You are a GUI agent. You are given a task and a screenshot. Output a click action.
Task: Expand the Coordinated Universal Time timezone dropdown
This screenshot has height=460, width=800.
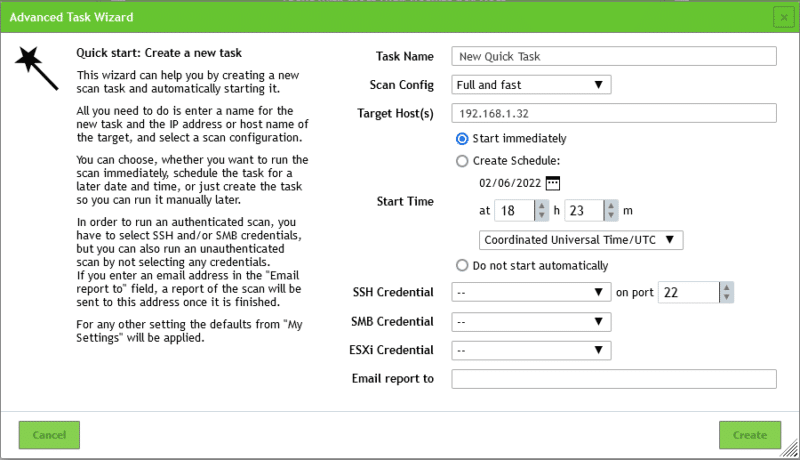pyautogui.click(x=581, y=240)
